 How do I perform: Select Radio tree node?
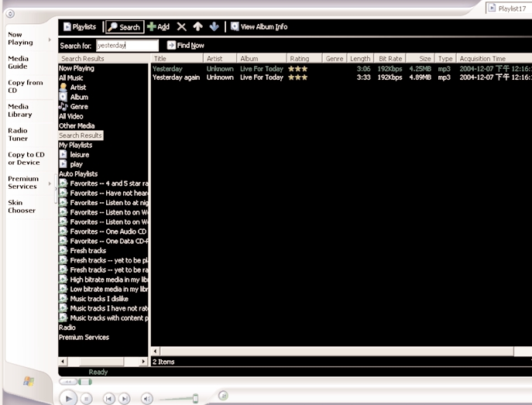67,328
